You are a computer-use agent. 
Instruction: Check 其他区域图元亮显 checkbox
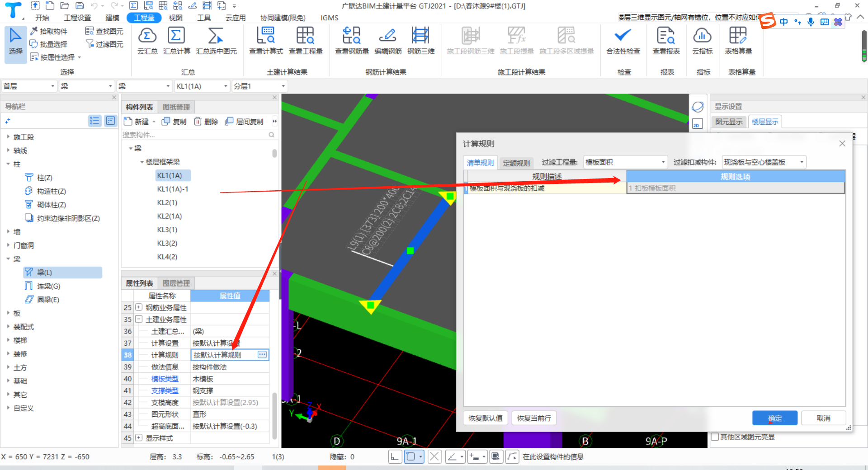tap(715, 437)
